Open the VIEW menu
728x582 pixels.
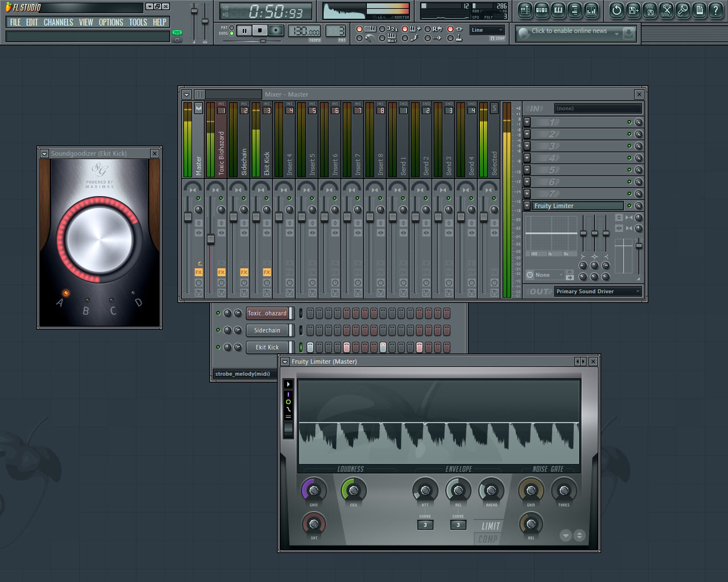pyautogui.click(x=86, y=22)
